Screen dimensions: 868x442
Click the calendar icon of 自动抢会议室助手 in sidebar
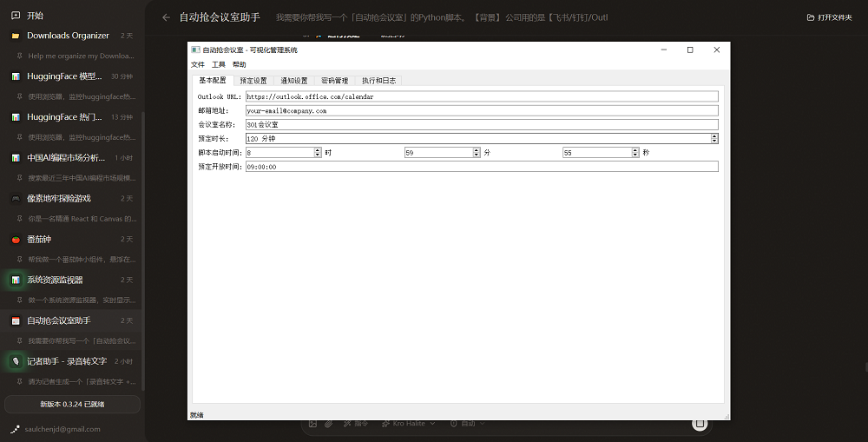pos(16,320)
